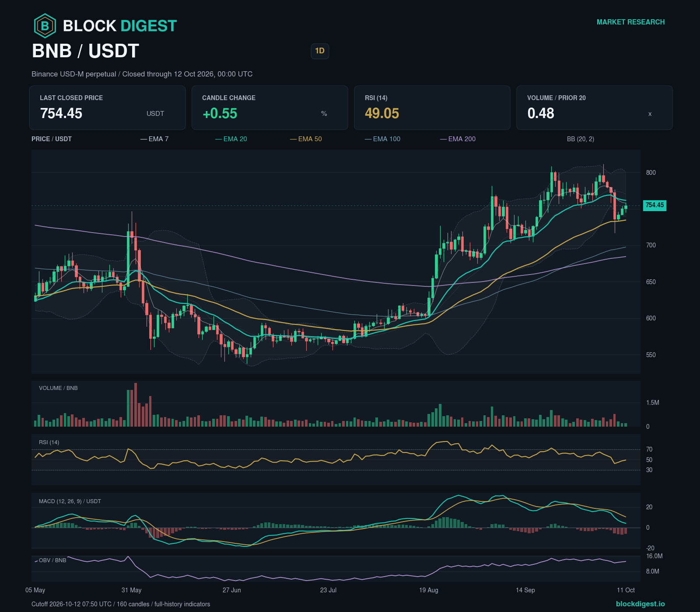Click the RSI 70 level label
Screen dimensions: 700x612
[649, 449]
